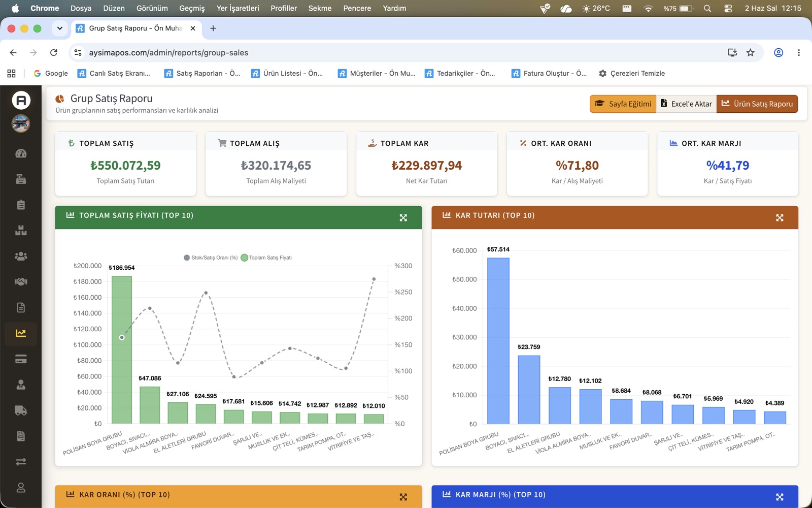Open the Ürün Satış Raporu button
The height and width of the screenshot is (508, 812).
(757, 104)
